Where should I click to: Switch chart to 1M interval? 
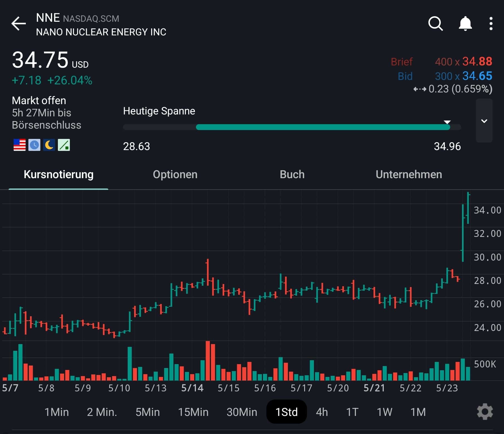click(418, 412)
